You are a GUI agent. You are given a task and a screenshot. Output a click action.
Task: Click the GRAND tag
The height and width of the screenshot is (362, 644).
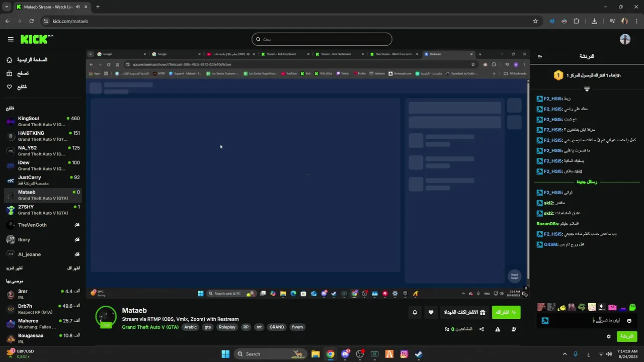(x=277, y=327)
